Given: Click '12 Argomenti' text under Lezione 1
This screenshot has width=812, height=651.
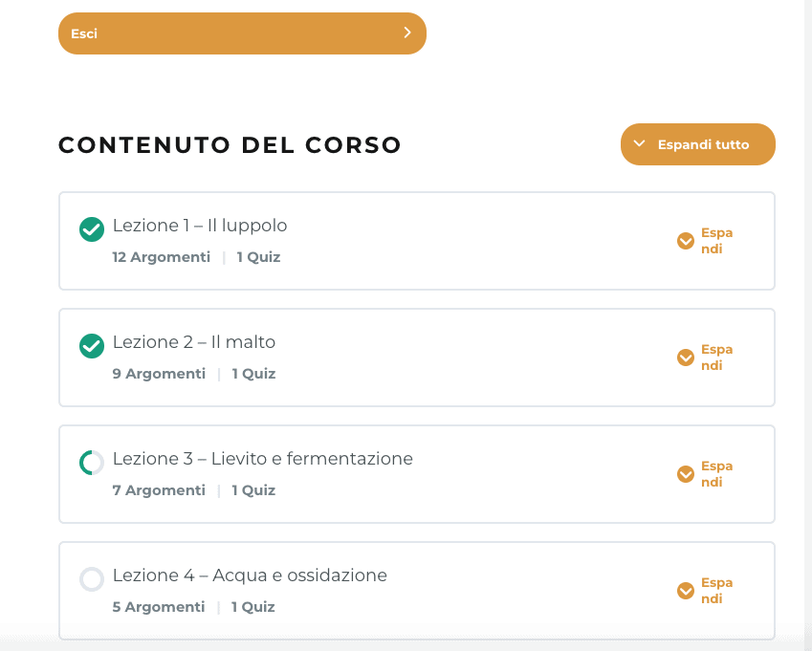Looking at the screenshot, I should [162, 257].
